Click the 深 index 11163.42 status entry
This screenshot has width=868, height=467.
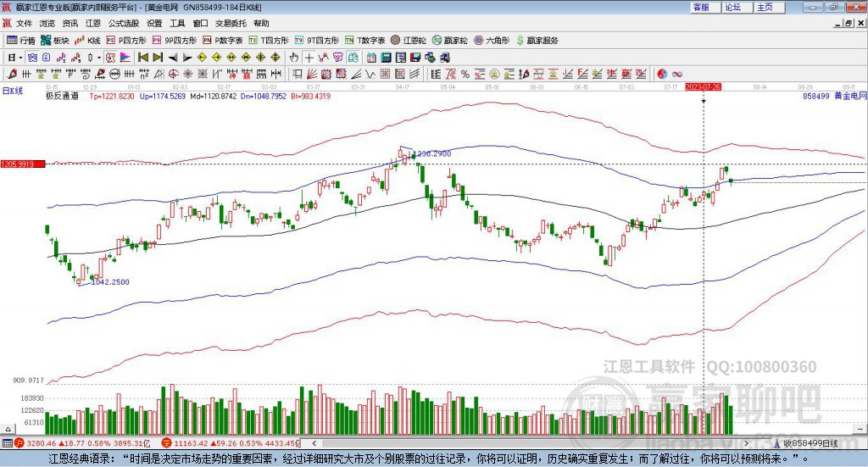tap(231, 443)
